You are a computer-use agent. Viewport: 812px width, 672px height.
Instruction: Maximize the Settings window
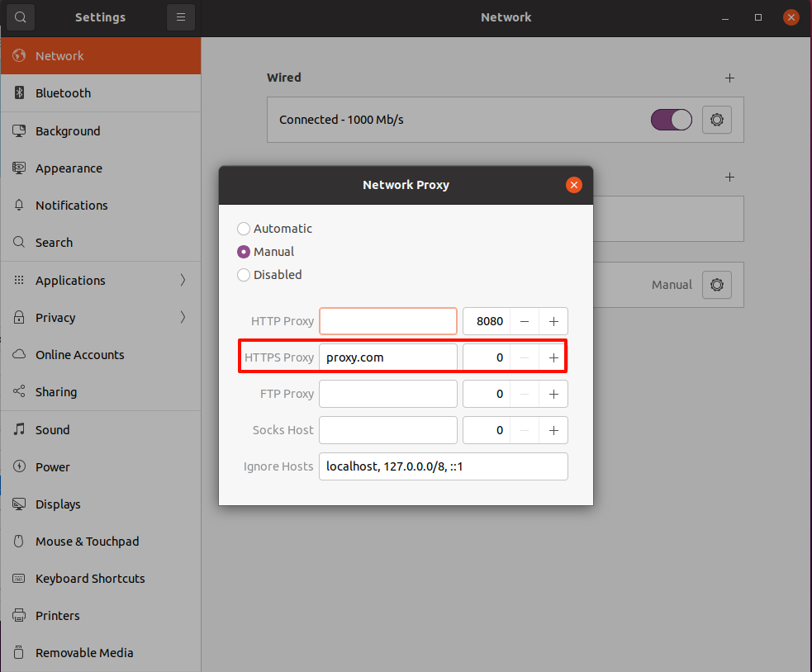click(758, 17)
